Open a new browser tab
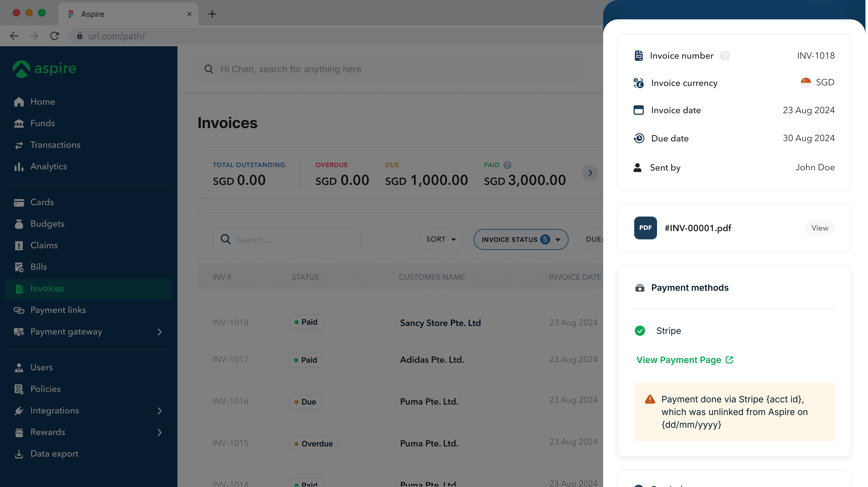 (212, 14)
